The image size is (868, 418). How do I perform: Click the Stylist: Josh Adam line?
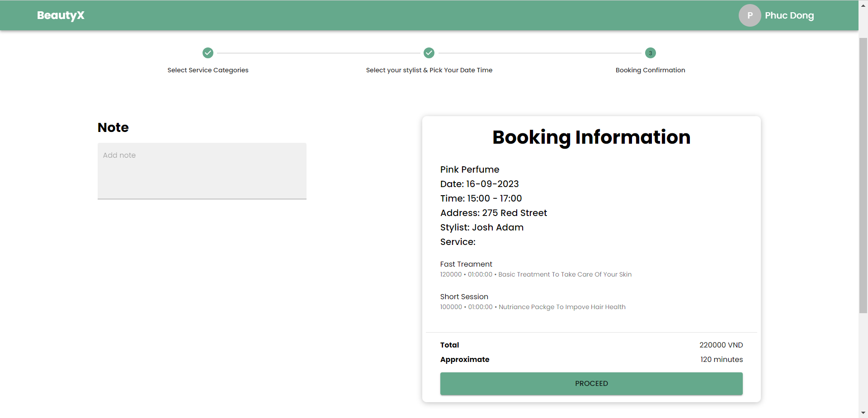(x=482, y=228)
